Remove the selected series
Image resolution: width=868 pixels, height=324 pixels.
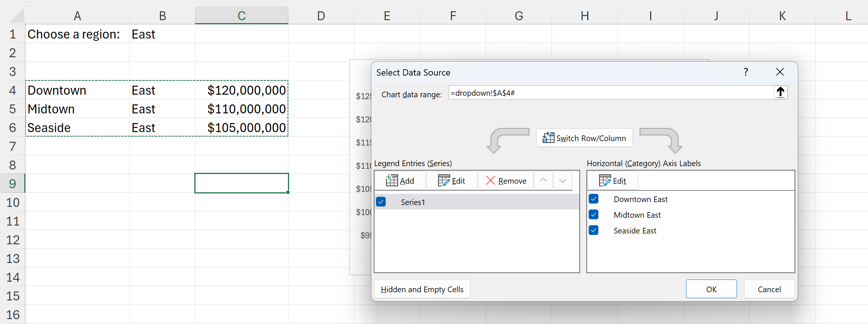(x=506, y=181)
